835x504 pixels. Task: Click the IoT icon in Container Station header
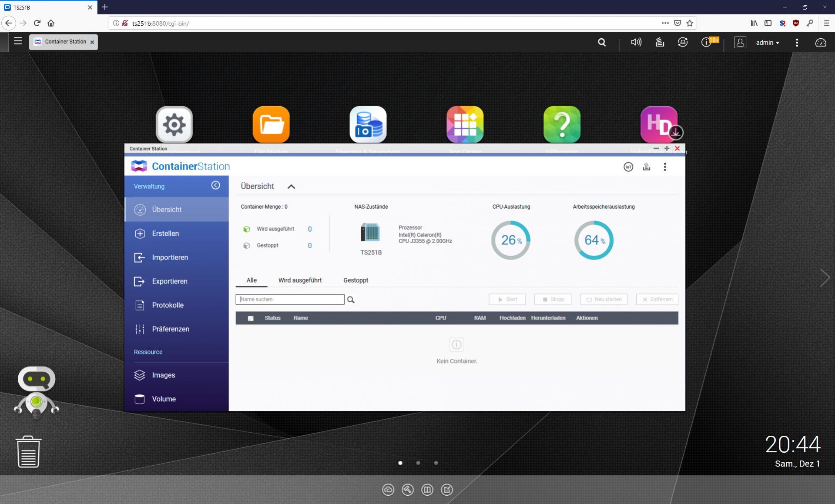[628, 167]
